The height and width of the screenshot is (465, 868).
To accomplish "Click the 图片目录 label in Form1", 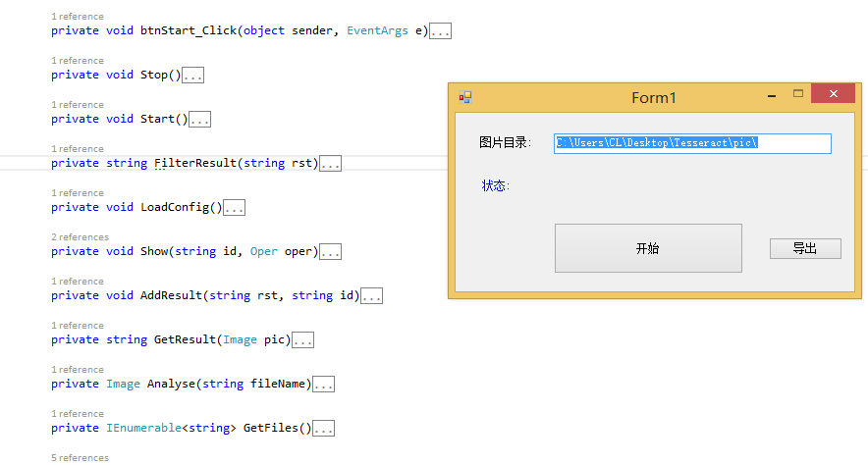I will pyautogui.click(x=506, y=142).
